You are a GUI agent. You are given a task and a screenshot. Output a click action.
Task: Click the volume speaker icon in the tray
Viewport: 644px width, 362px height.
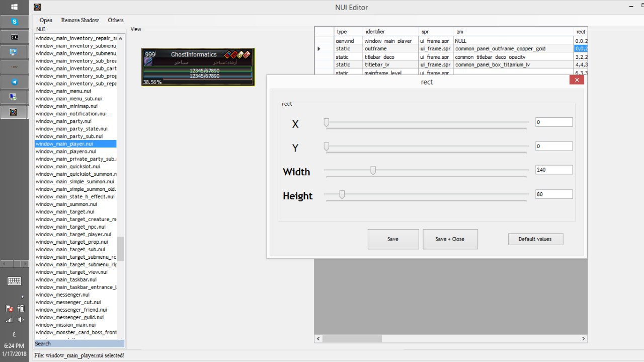coord(20,319)
